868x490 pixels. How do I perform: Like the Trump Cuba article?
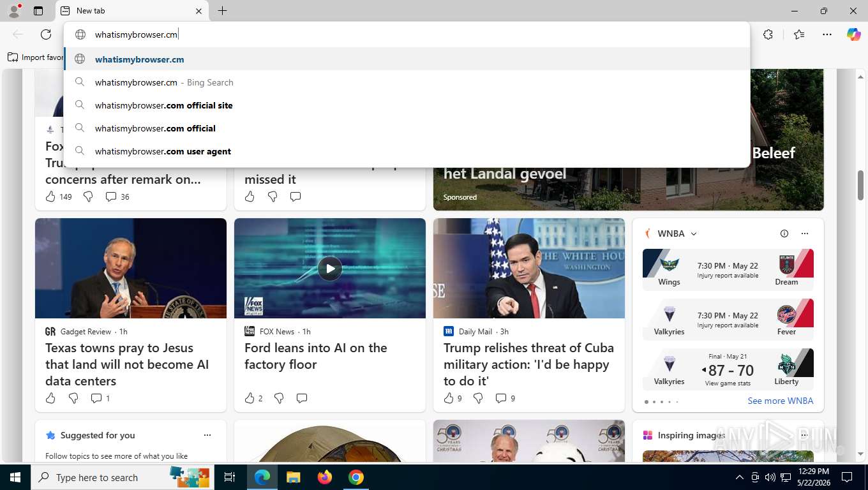[x=453, y=398]
